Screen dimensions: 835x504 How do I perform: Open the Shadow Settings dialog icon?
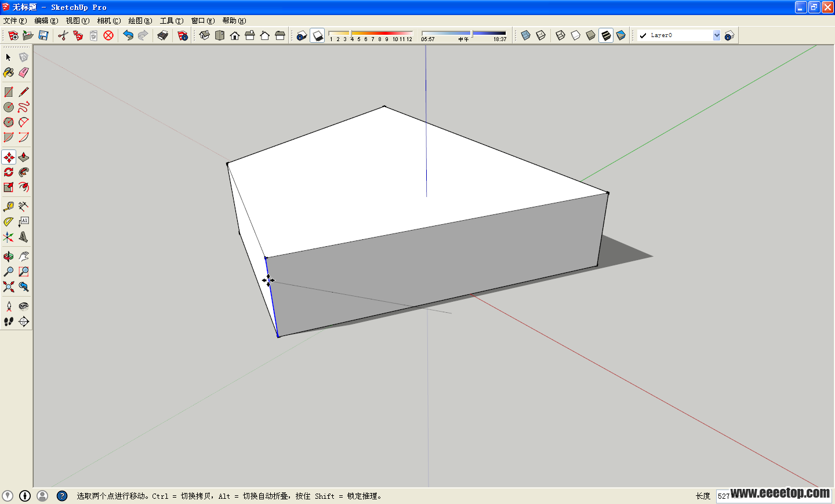302,35
